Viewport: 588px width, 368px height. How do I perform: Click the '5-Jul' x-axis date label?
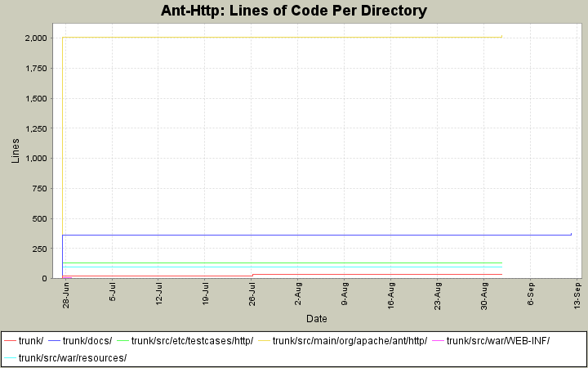(112, 292)
